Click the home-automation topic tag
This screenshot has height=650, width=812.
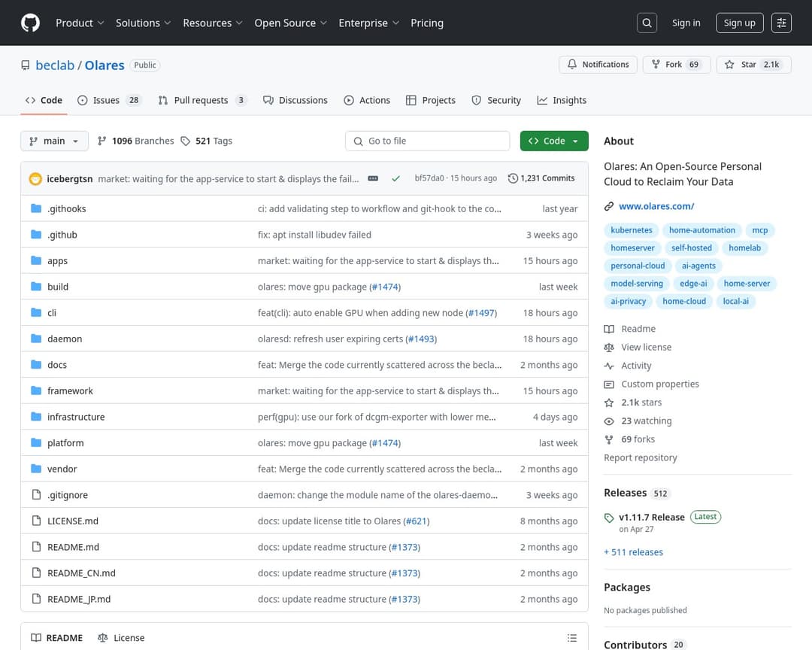[701, 230]
